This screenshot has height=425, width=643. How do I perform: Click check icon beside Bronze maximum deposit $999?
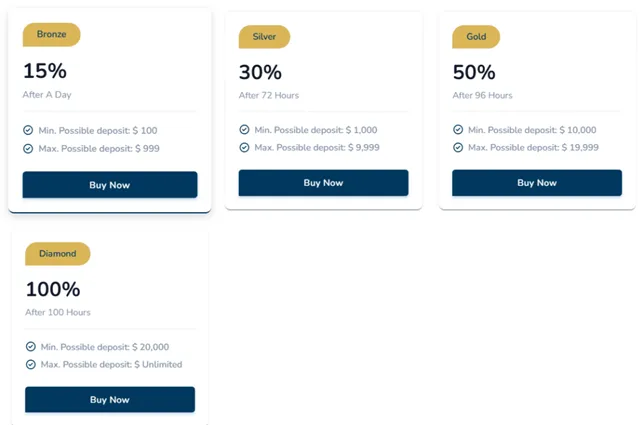(x=28, y=148)
